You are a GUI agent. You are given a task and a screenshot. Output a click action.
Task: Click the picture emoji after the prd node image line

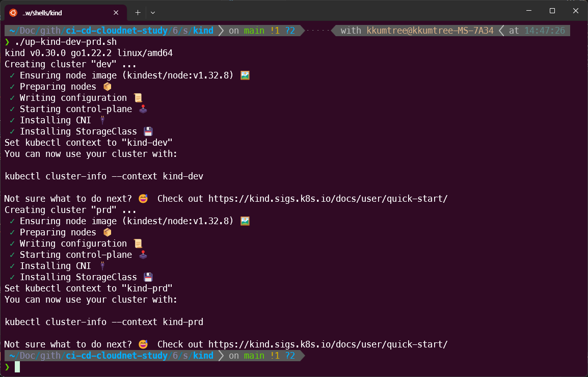point(245,221)
